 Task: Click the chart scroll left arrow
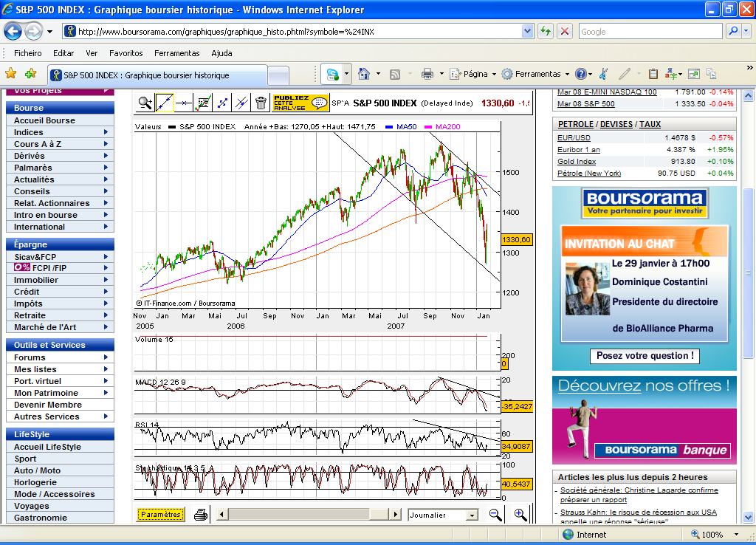221,515
